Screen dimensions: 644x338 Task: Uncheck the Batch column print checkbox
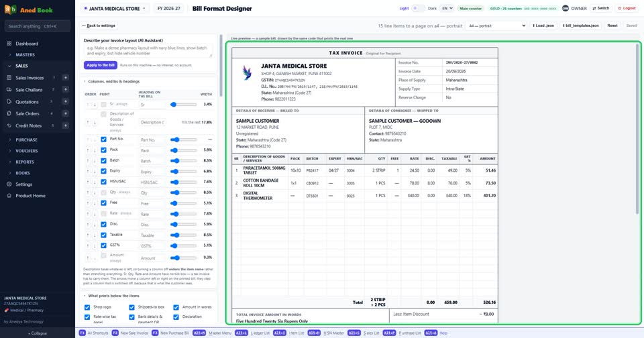(103, 160)
